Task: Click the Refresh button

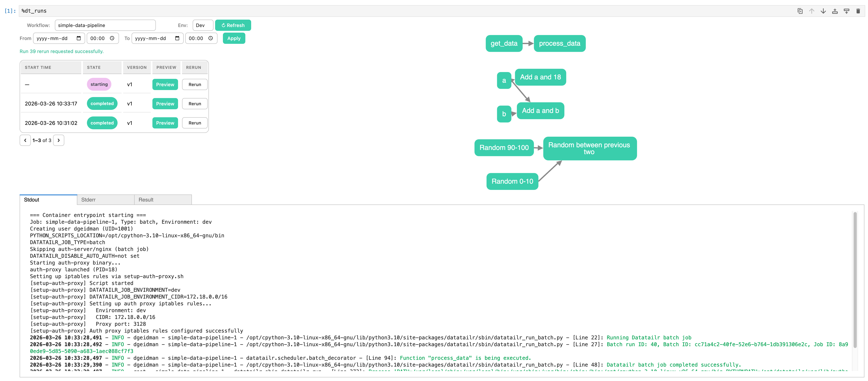Action: (233, 25)
